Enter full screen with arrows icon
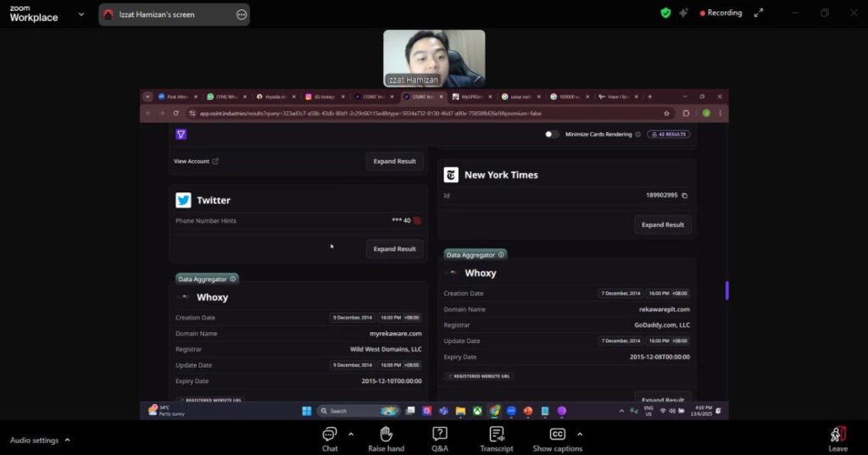Screen dimensions: 868x455 [x=759, y=13]
